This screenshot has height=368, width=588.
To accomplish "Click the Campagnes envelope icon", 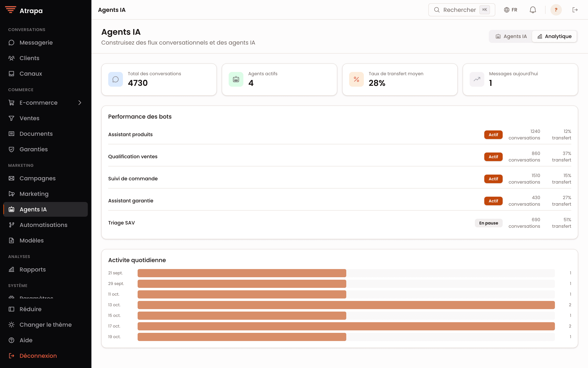I will pos(11,178).
